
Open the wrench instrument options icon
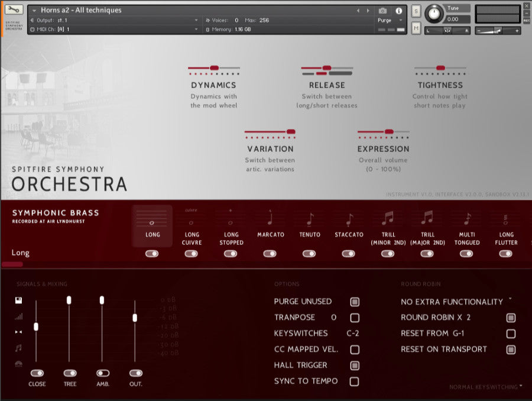coord(14,9)
